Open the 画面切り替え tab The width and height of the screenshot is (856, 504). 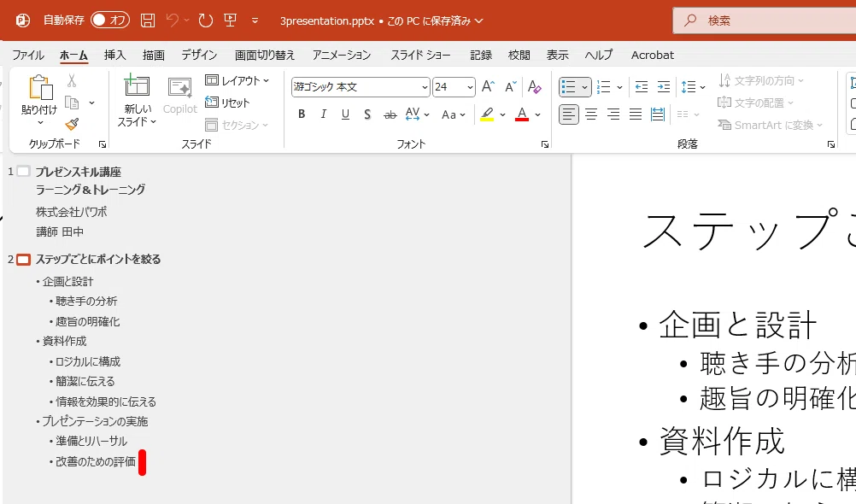click(x=265, y=56)
